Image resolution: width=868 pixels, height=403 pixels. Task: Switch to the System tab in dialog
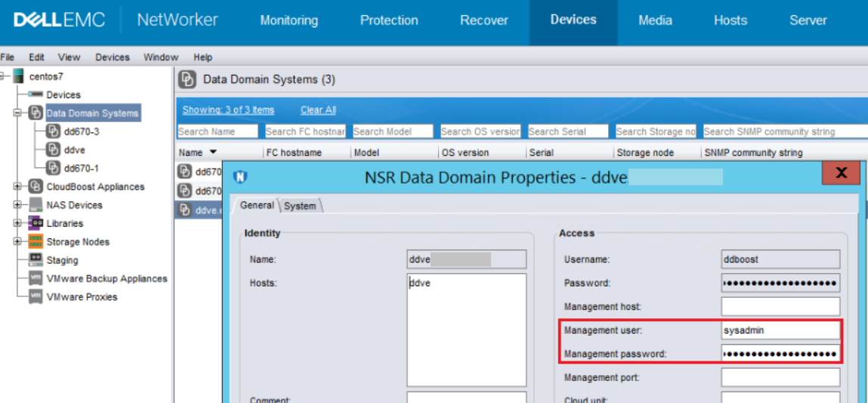click(x=301, y=206)
